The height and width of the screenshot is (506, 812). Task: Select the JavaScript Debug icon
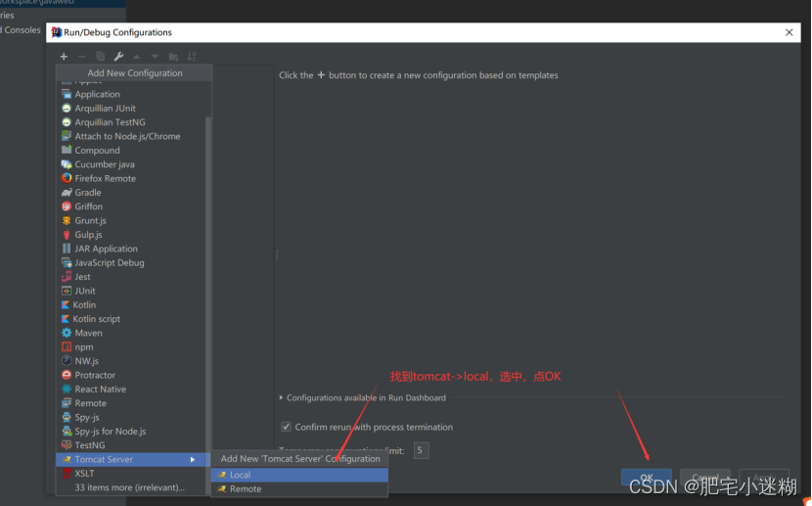(67, 262)
